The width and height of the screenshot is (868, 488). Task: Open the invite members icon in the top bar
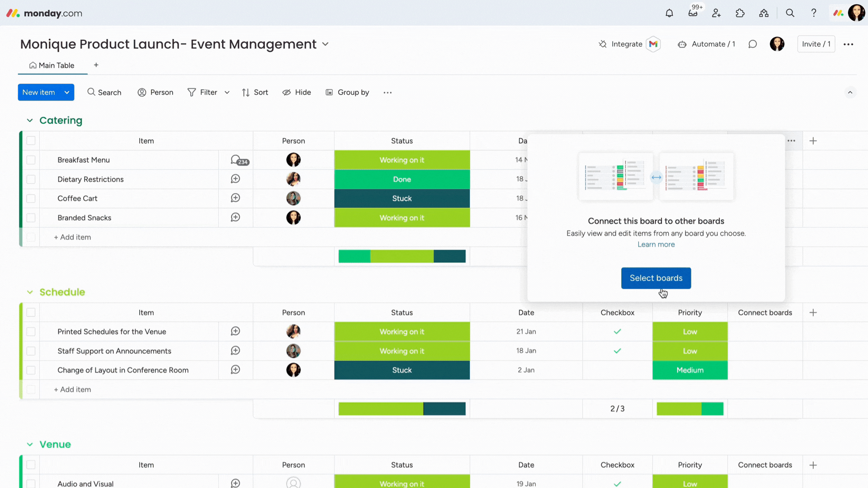717,13
